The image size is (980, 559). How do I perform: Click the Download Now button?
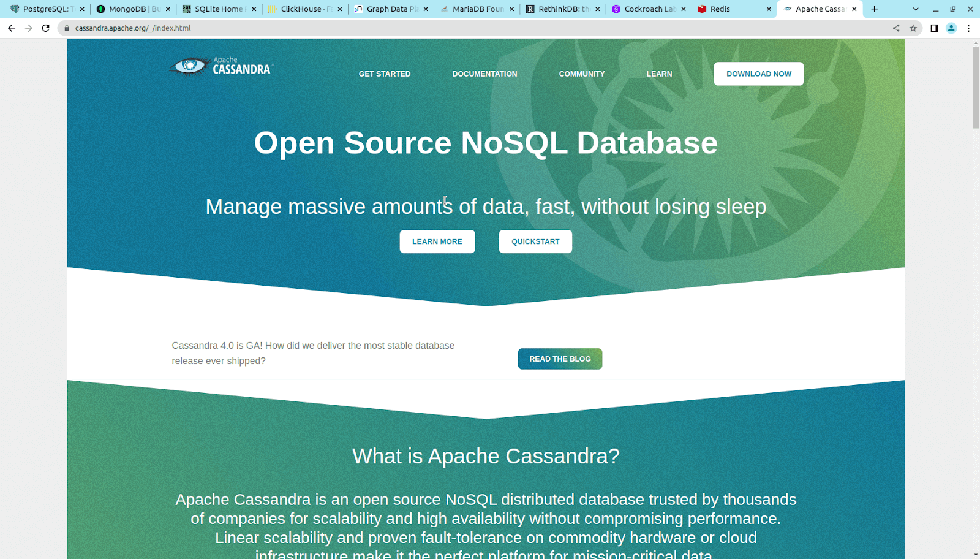(758, 74)
